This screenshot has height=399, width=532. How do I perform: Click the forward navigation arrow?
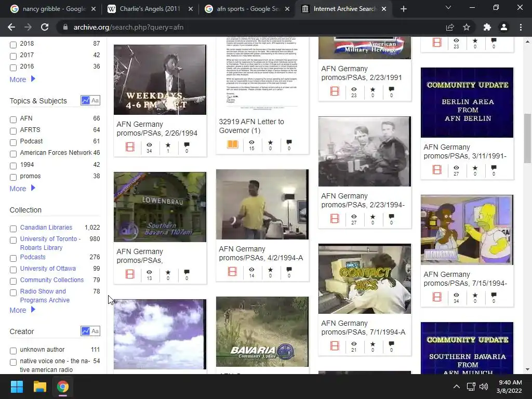pos(28,27)
